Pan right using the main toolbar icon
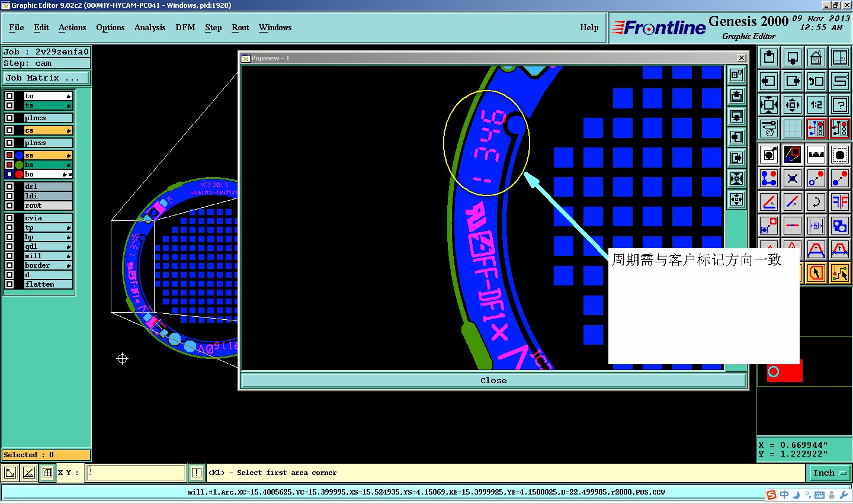 click(x=793, y=81)
